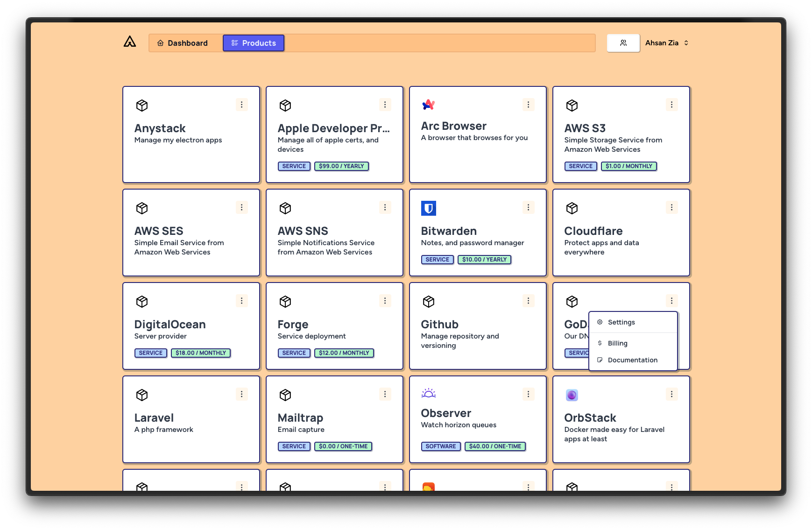Open the Laravel product title
This screenshot has width=812, height=530.
click(x=154, y=418)
